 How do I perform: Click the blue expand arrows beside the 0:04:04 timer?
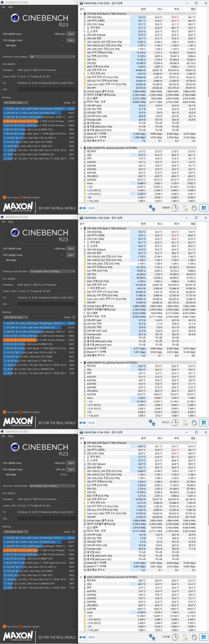83,208
